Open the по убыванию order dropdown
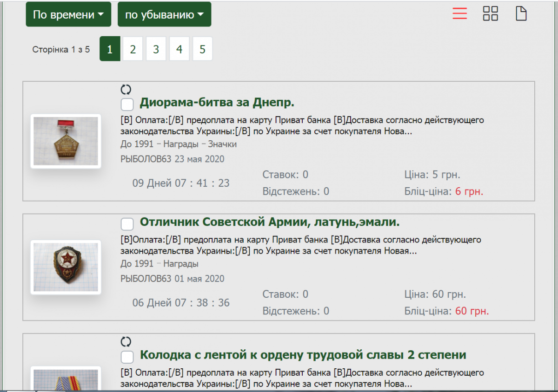The image size is (558, 392). pyautogui.click(x=164, y=14)
